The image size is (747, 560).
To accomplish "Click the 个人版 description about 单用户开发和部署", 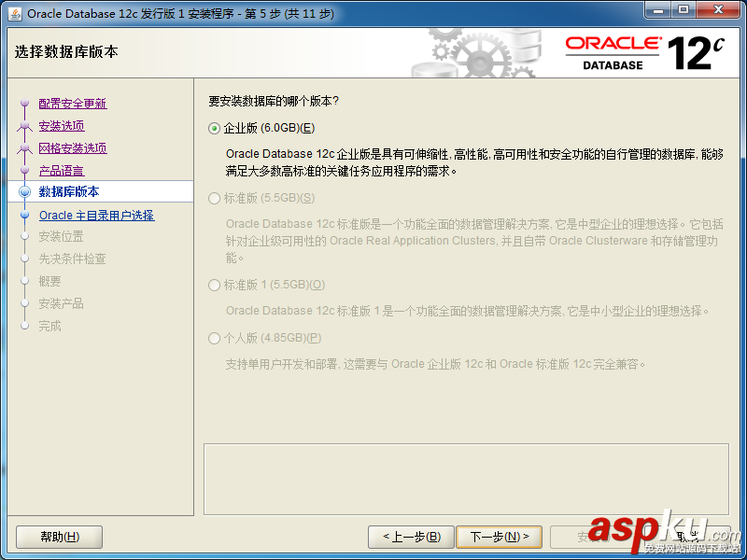I will (436, 364).
